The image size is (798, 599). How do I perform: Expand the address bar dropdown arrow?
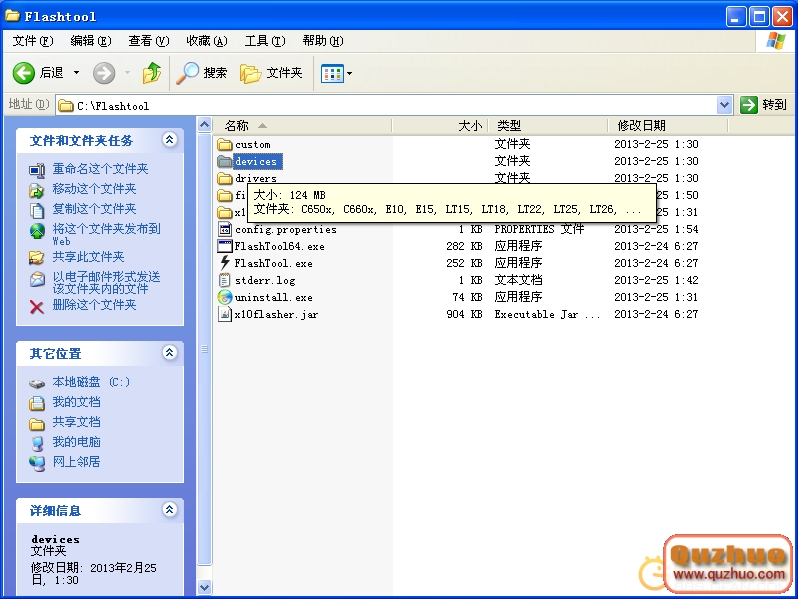click(724, 105)
